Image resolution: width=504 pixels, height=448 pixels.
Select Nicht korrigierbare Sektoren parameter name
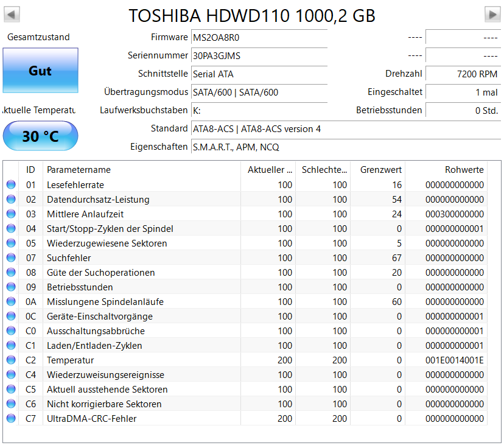click(104, 404)
